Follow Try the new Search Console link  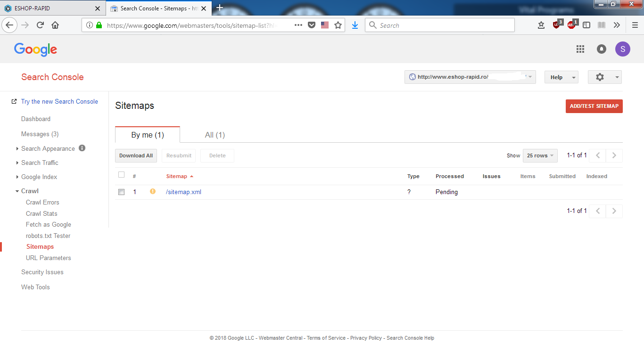[59, 101]
